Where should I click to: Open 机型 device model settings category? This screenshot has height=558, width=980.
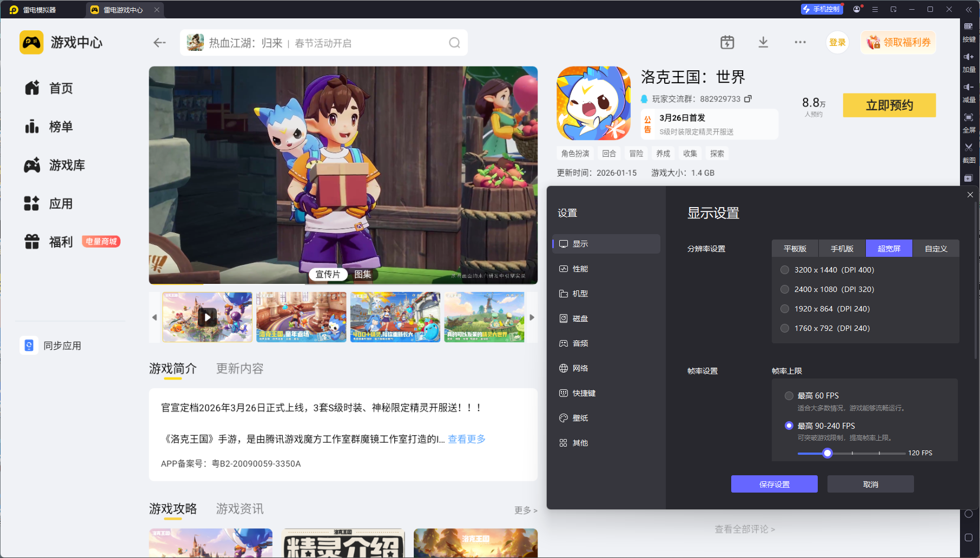[606, 294]
